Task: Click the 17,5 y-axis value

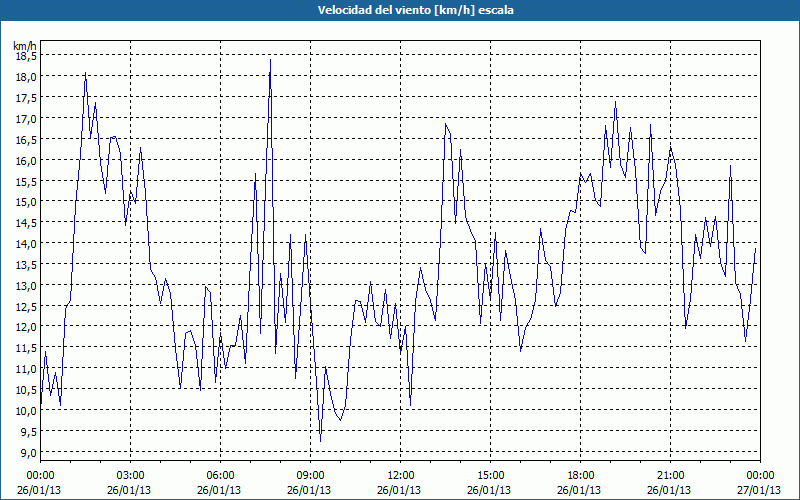Action: 26,97
